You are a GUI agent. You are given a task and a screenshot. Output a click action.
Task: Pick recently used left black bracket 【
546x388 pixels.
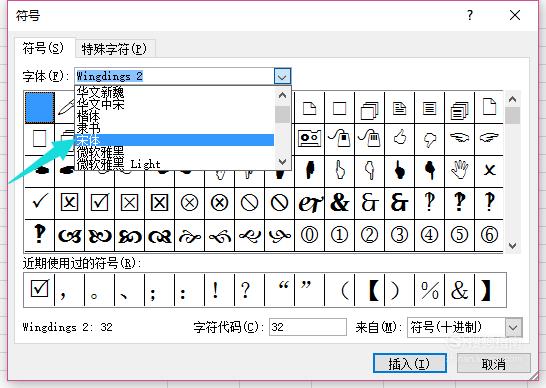369,290
